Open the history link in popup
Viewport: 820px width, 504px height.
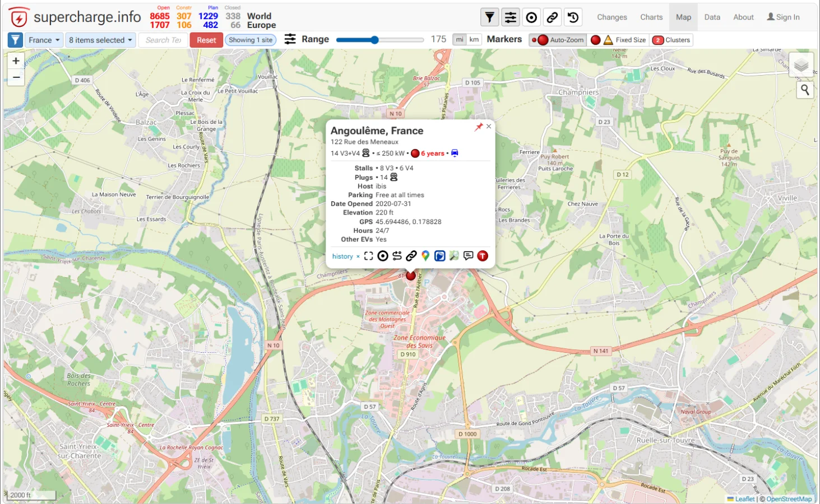342,256
